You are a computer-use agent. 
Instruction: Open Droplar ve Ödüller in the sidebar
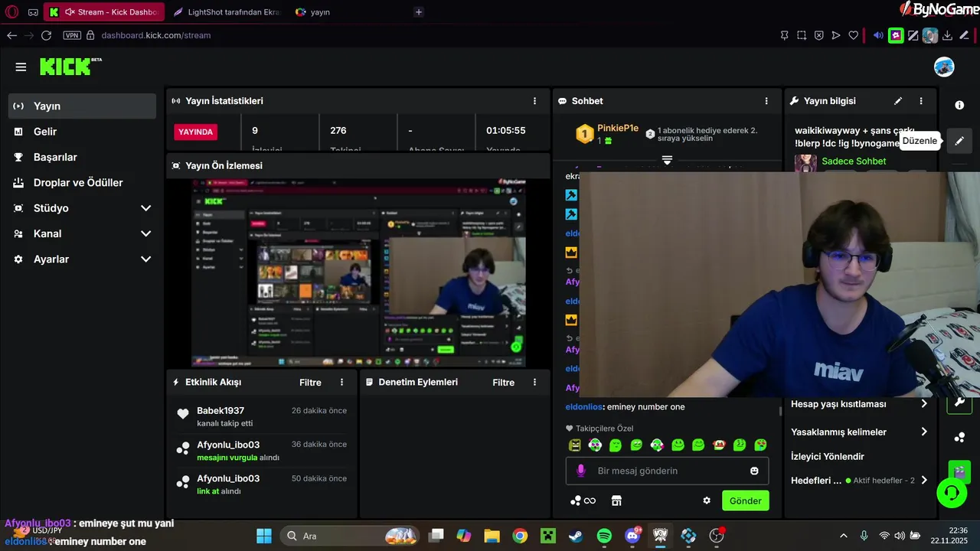(82, 183)
